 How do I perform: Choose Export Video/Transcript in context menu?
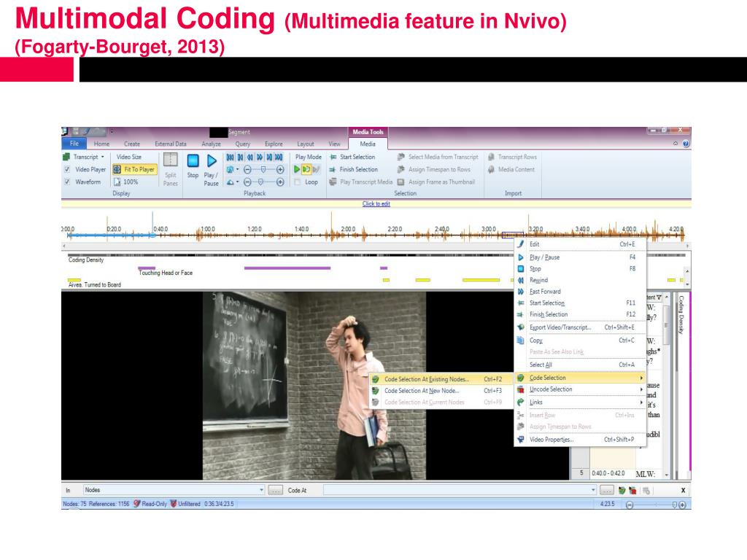click(x=580, y=327)
